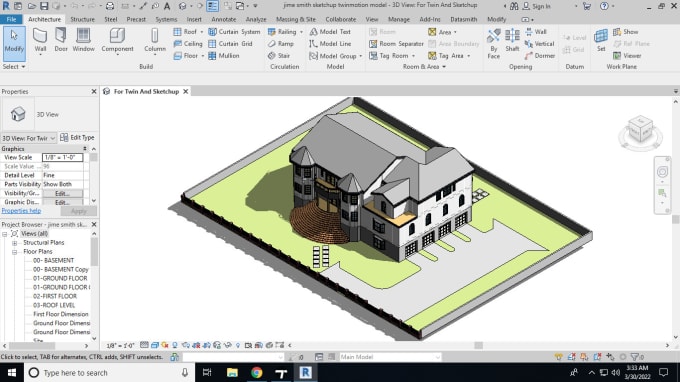Open File Explorer from taskbar
This screenshot has width=680, height=382.
click(232, 372)
